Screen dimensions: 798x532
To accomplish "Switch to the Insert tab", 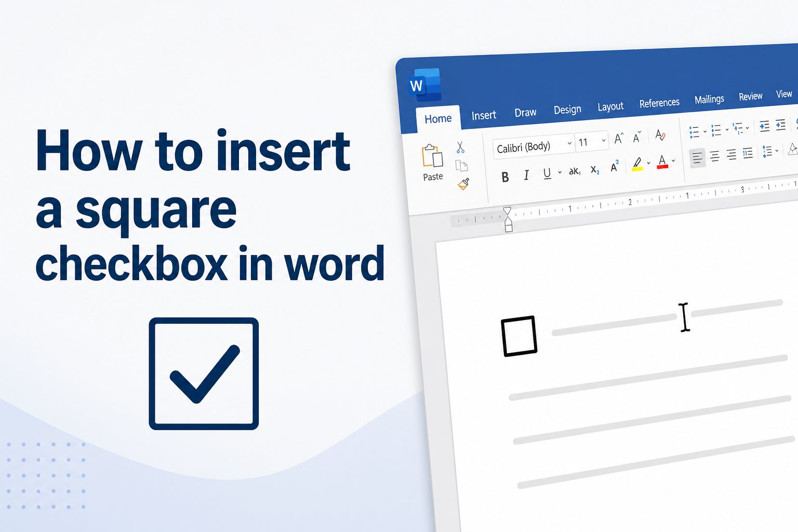I will click(x=484, y=115).
